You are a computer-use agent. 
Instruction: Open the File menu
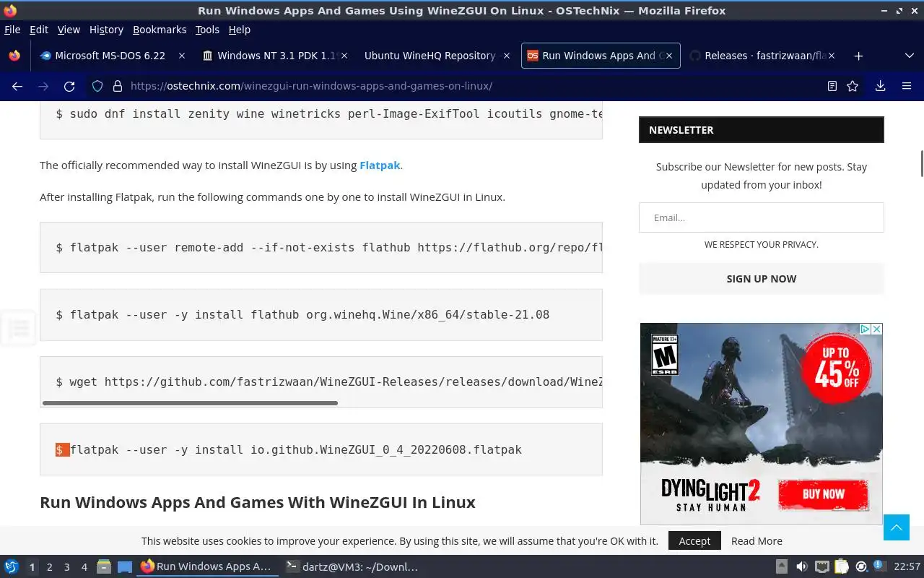[x=12, y=30]
